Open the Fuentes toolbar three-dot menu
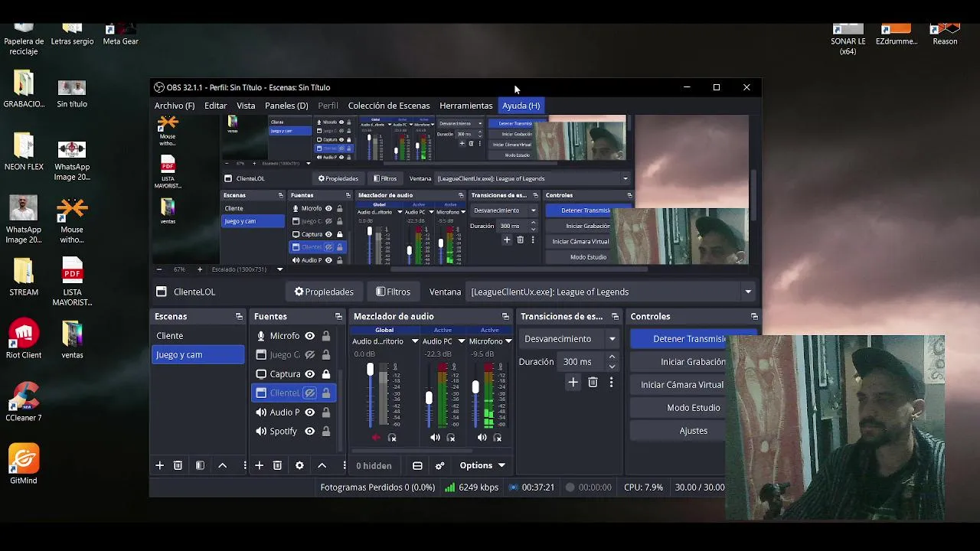 344,465
